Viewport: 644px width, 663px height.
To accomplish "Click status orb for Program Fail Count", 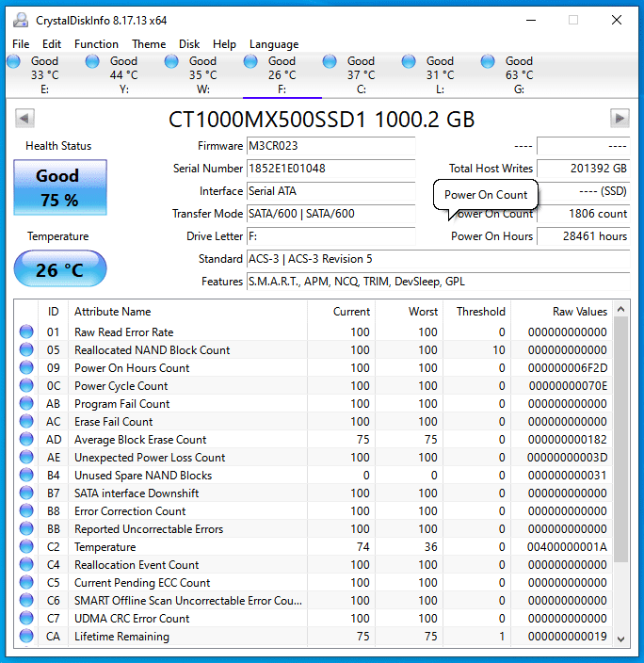I will (26, 403).
